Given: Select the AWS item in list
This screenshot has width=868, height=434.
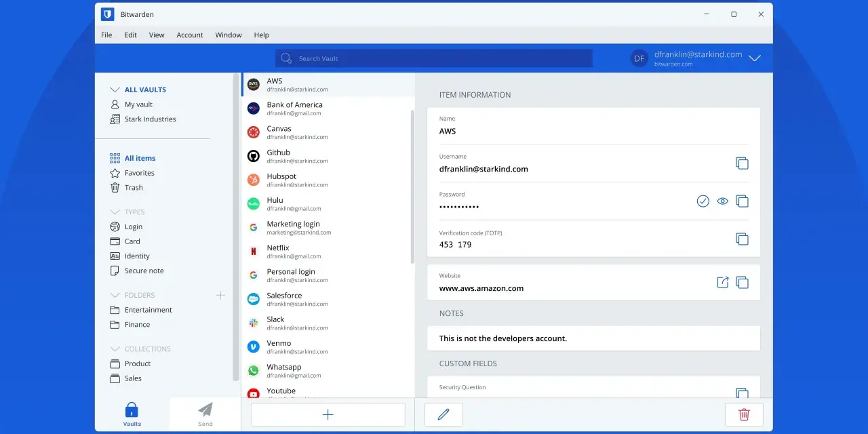Looking at the screenshot, I should [328, 85].
